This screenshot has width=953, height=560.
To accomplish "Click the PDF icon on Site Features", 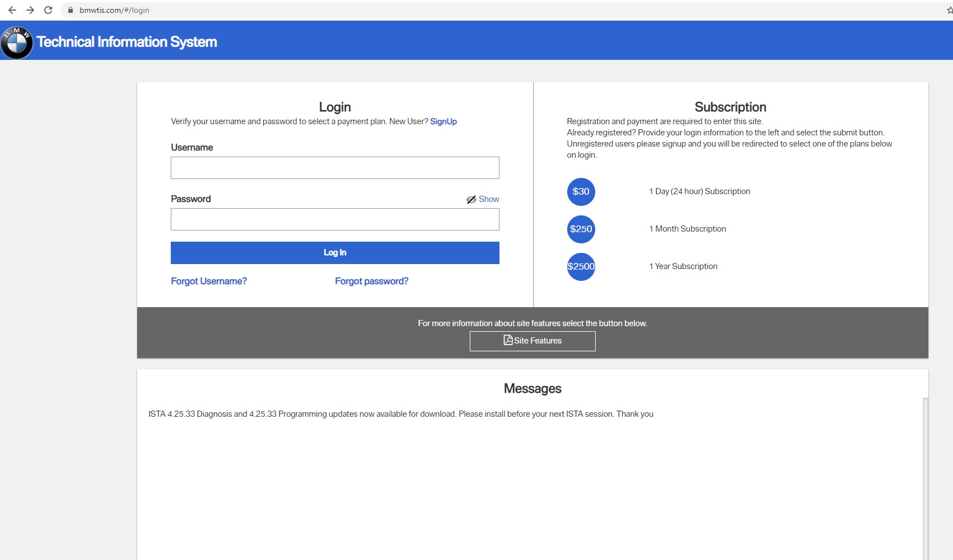I will coord(508,340).
